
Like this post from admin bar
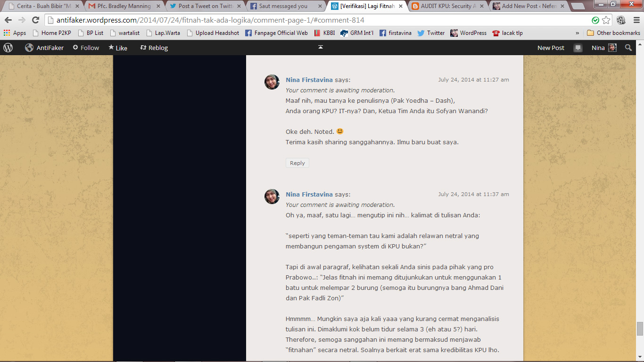click(118, 48)
